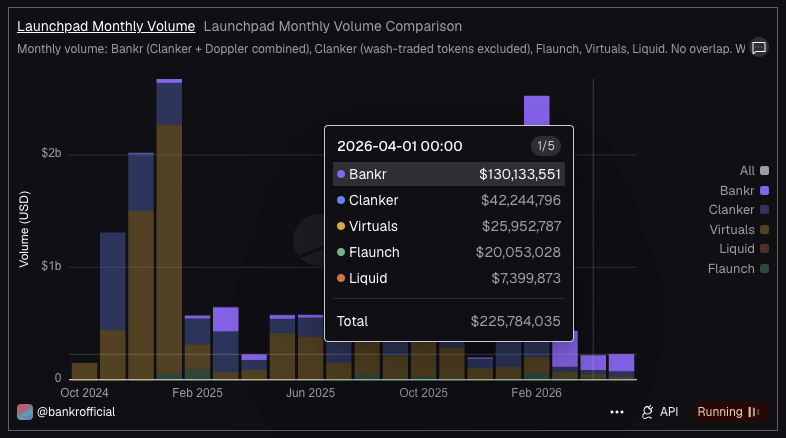Click the tooltip date 2026-04-01 00:00 header
The image size is (786, 438).
[x=400, y=146]
